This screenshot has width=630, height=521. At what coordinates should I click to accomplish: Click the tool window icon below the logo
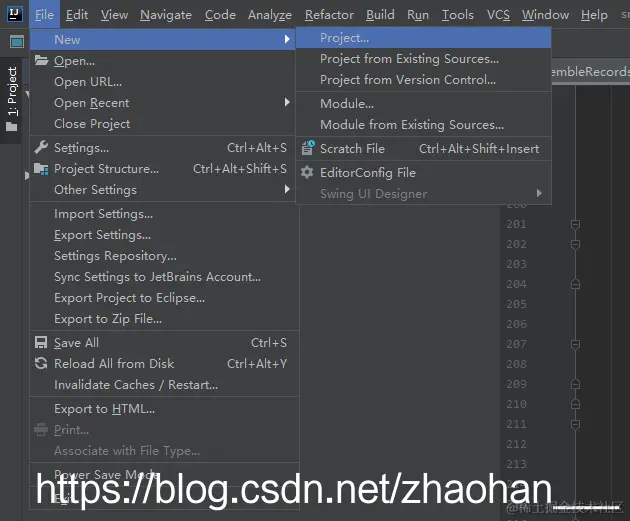click(x=17, y=41)
